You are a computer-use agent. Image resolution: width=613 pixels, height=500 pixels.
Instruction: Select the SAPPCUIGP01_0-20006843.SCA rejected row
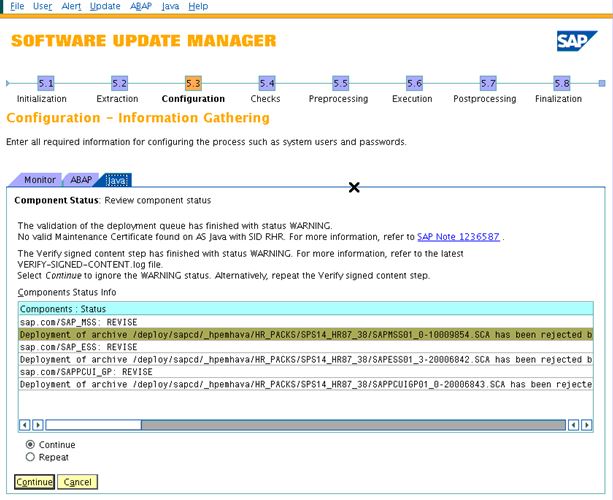306,384
